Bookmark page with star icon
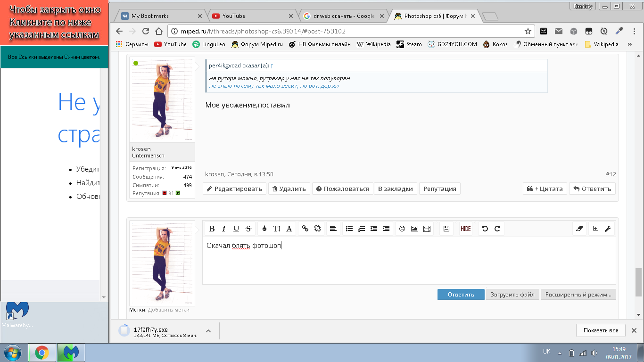 pyautogui.click(x=528, y=31)
